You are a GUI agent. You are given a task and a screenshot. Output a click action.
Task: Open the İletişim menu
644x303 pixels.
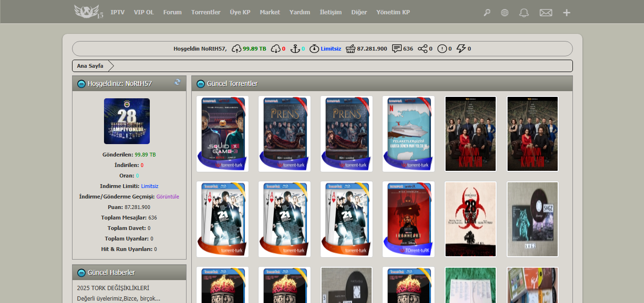point(331,12)
